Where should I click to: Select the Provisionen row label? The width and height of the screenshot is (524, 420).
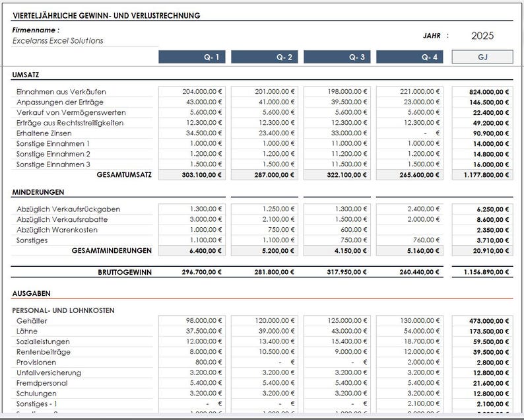click(36, 363)
